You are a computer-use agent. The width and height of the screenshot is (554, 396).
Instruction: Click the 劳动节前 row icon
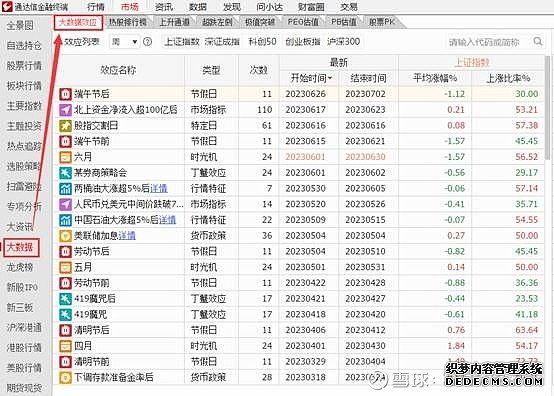65,283
